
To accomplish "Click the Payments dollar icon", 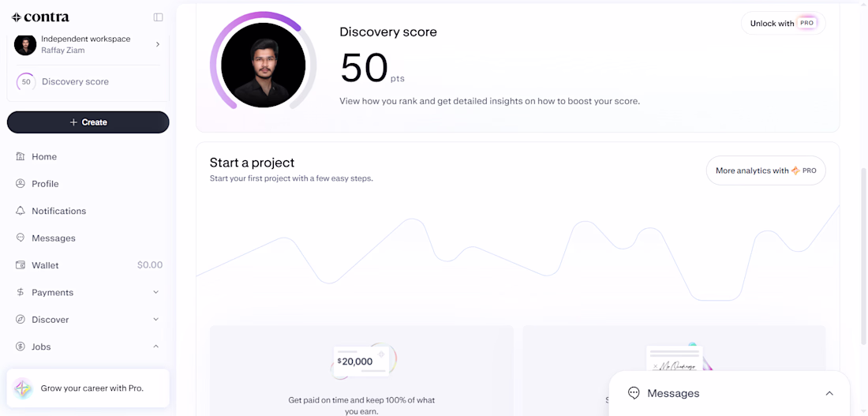I will coord(21,292).
